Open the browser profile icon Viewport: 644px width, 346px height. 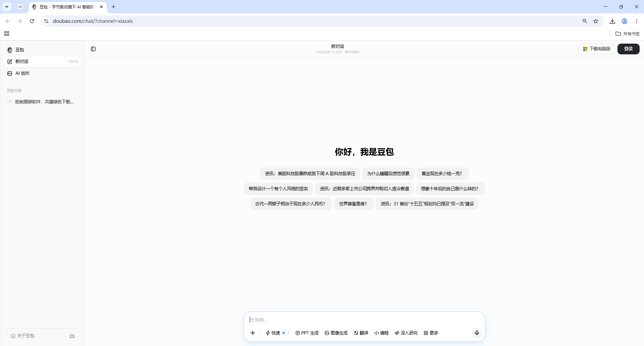coord(625,21)
